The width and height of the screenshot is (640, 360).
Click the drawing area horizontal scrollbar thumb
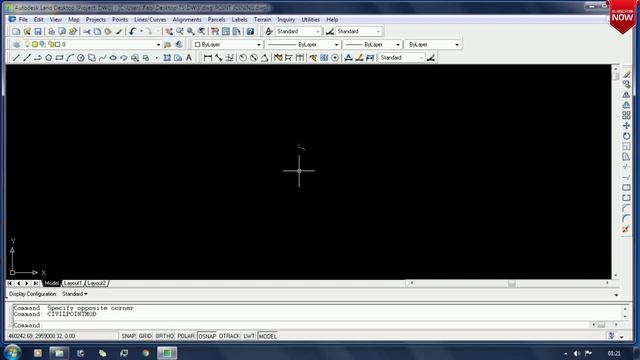[x=511, y=283]
